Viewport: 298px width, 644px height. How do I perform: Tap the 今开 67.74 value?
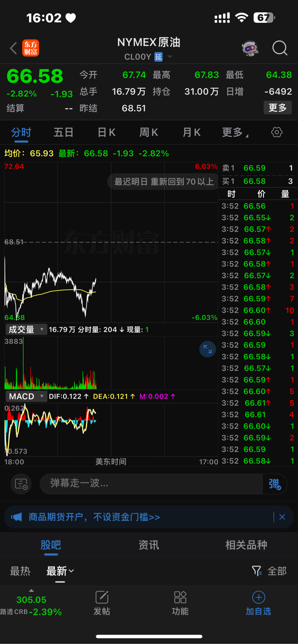134,75
